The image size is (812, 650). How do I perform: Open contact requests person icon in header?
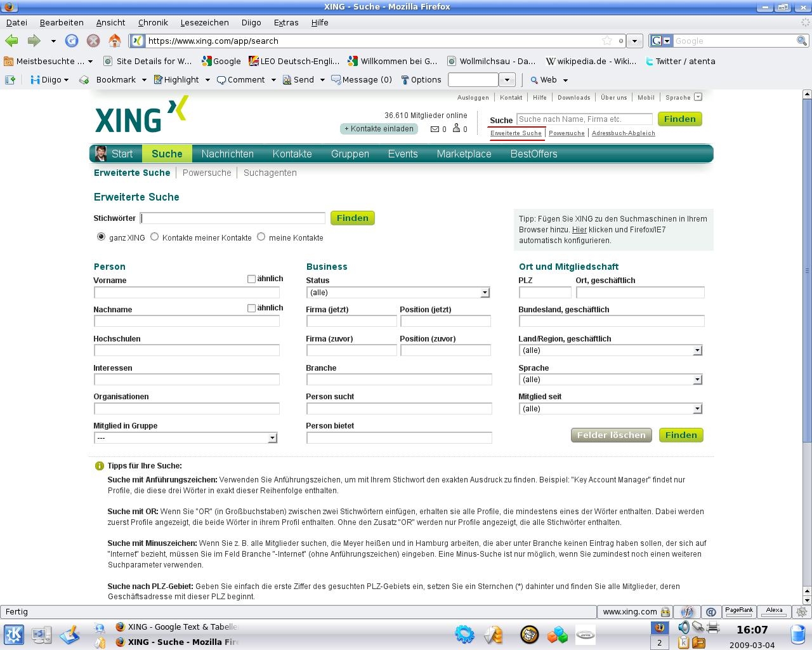click(x=456, y=128)
